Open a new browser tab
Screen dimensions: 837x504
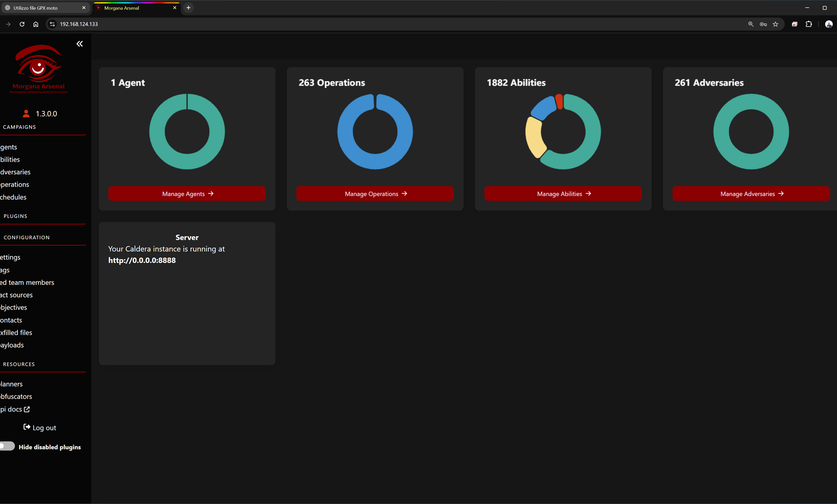pos(189,8)
